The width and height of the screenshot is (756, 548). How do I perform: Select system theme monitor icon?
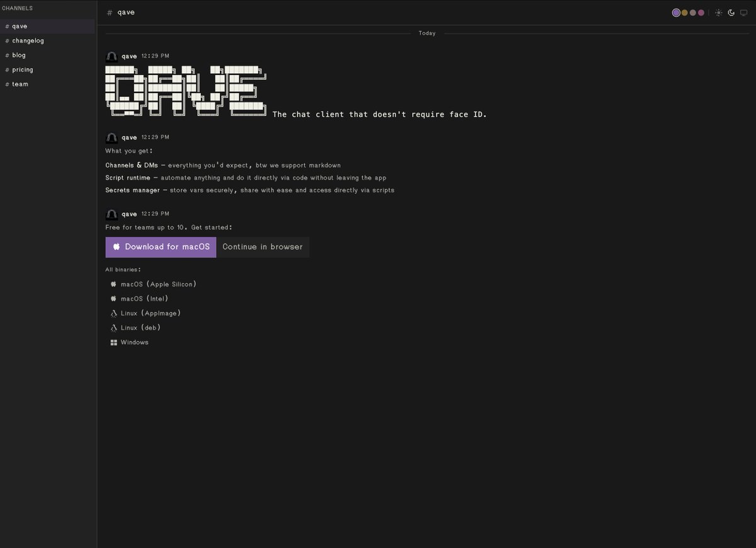(x=743, y=13)
